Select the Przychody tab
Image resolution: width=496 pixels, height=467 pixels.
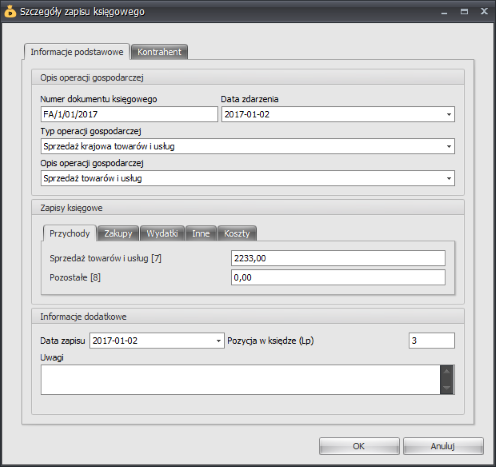coord(70,233)
